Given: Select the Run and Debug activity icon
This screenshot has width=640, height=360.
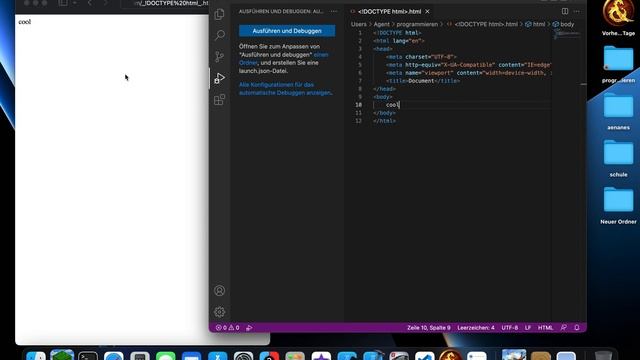Looking at the screenshot, I should coord(220,78).
